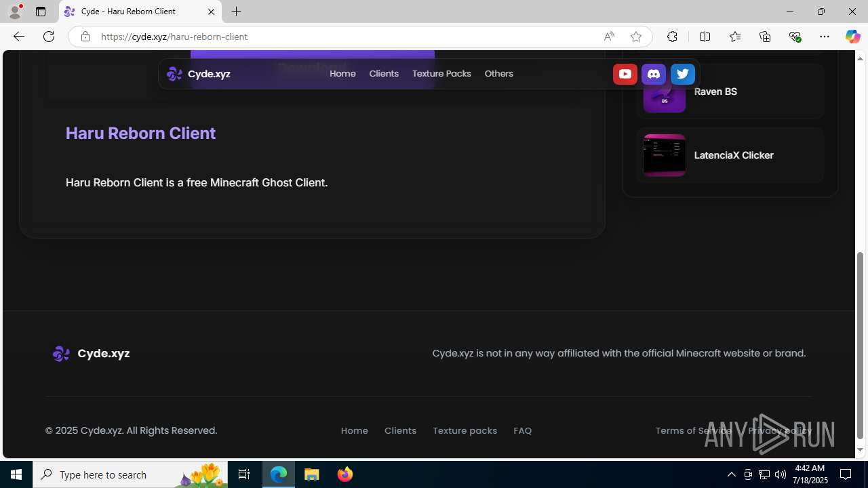The height and width of the screenshot is (488, 868).
Task: Open Copilot sidebar
Action: click(x=852, y=37)
